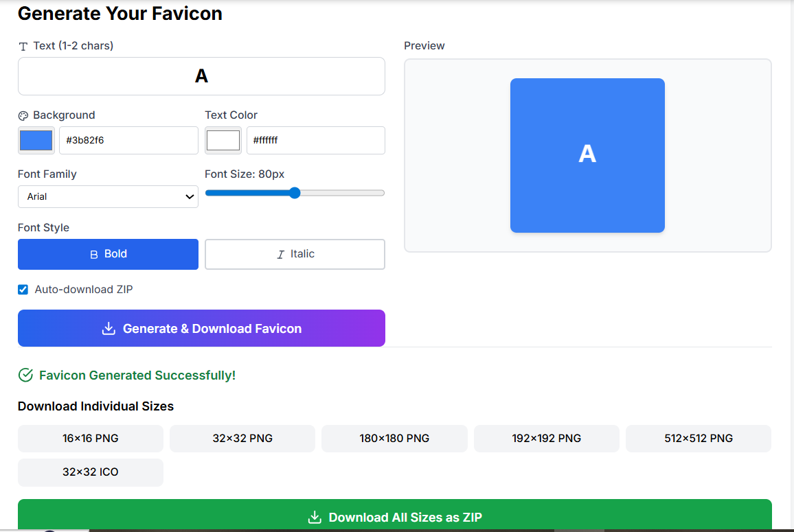Viewport: 794px width, 532px height.
Task: Open the blue background color picker swatch
Action: coord(36,140)
